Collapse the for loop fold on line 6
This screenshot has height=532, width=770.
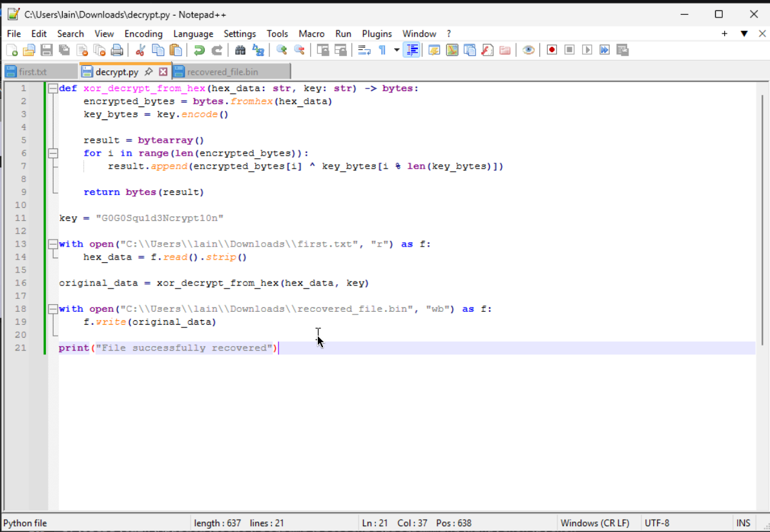point(53,153)
